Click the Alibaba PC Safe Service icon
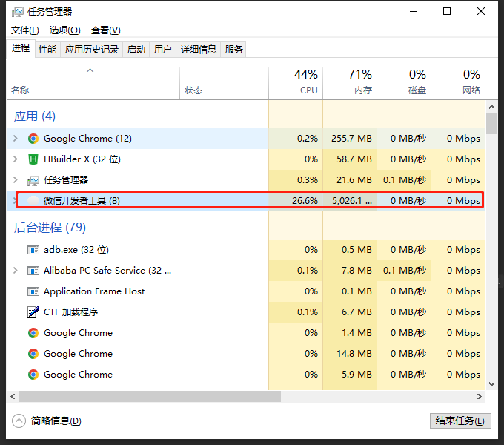Screen dimensions: 504x445 [x=33, y=271]
